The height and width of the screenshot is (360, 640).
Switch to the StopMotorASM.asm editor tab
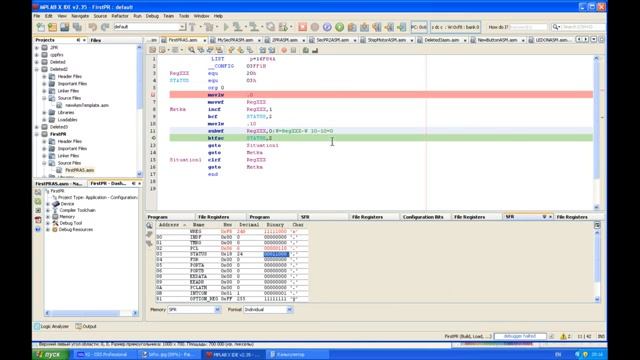click(x=387, y=40)
